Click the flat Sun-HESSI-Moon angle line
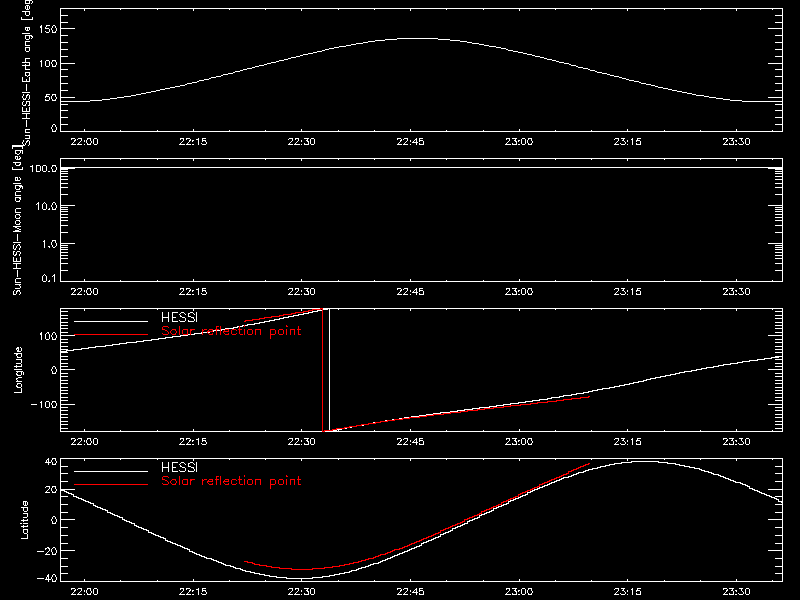 coord(421,167)
